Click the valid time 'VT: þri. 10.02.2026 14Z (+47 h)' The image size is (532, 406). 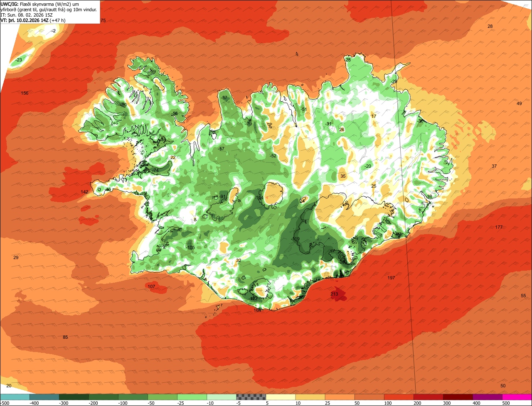point(33,20)
